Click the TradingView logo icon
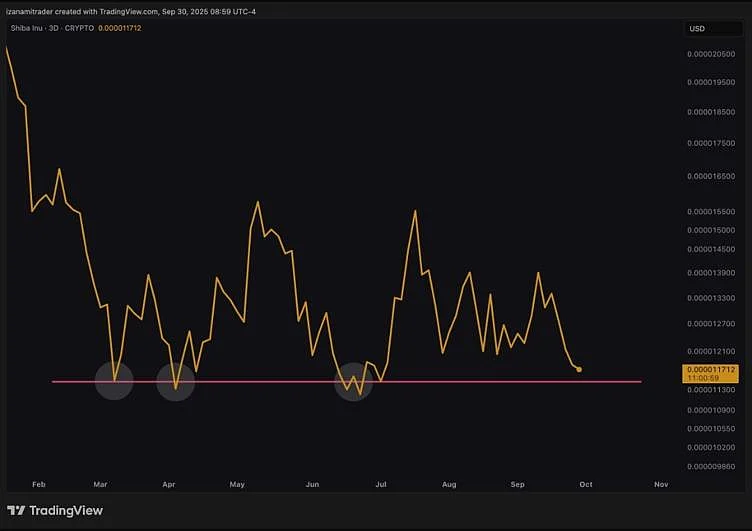 (x=17, y=510)
